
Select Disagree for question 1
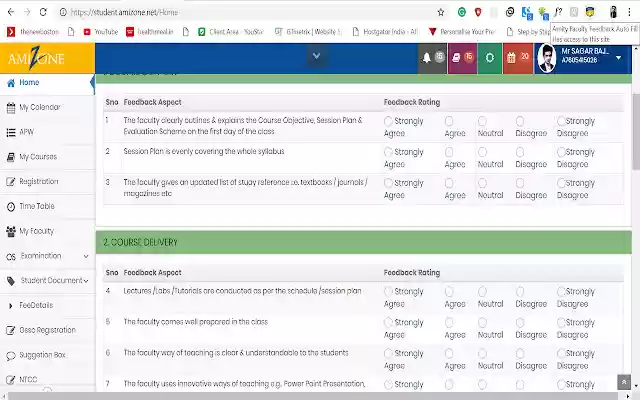(520, 121)
